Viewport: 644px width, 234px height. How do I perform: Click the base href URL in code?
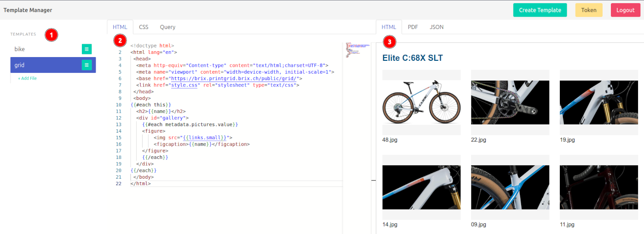click(x=233, y=78)
